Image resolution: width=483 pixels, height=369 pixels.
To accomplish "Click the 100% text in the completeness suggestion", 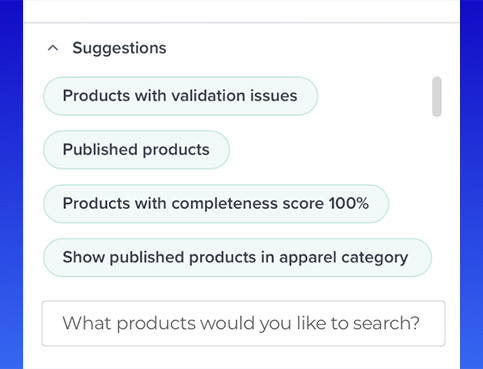I will point(349,203).
